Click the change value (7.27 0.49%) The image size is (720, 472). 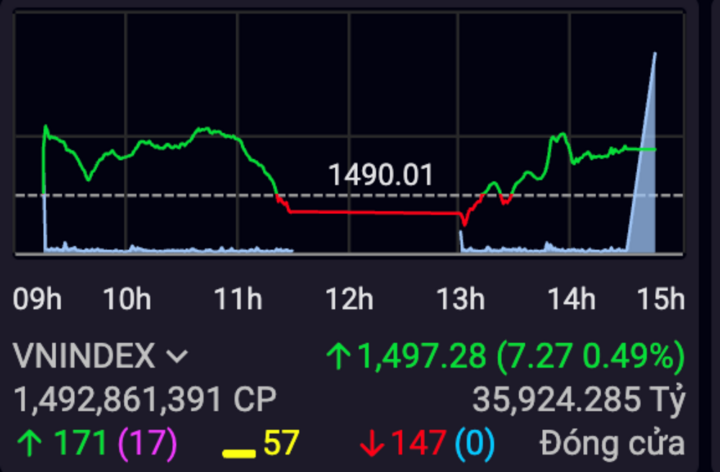pyautogui.click(x=591, y=356)
